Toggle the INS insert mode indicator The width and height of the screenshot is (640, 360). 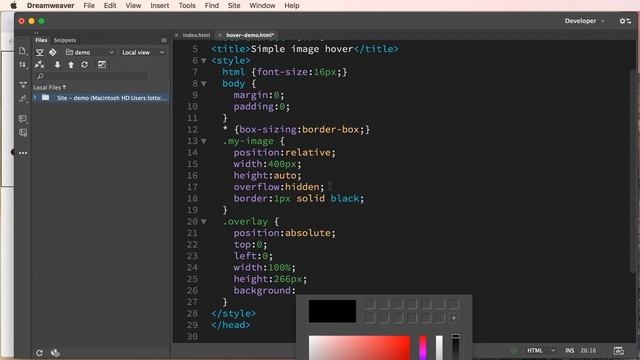point(569,350)
